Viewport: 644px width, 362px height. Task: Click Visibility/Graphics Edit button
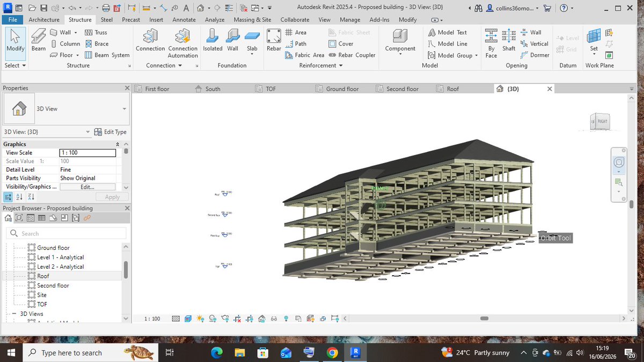[87, 187]
